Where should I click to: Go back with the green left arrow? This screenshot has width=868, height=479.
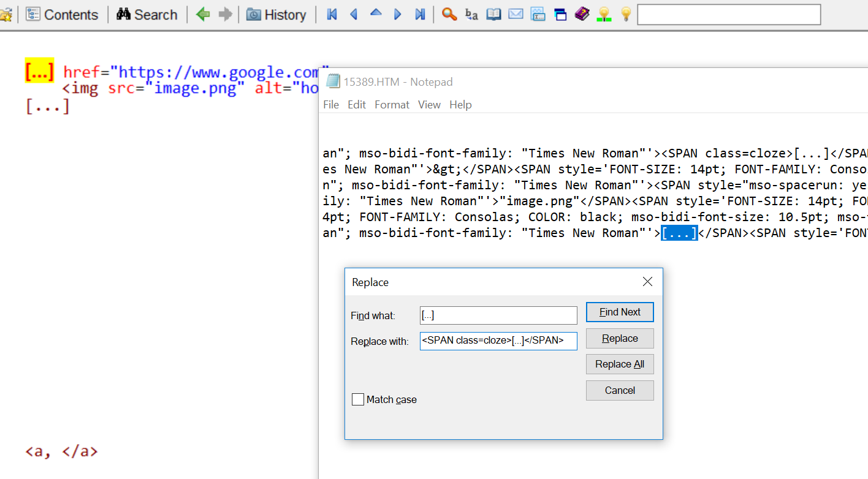click(203, 15)
